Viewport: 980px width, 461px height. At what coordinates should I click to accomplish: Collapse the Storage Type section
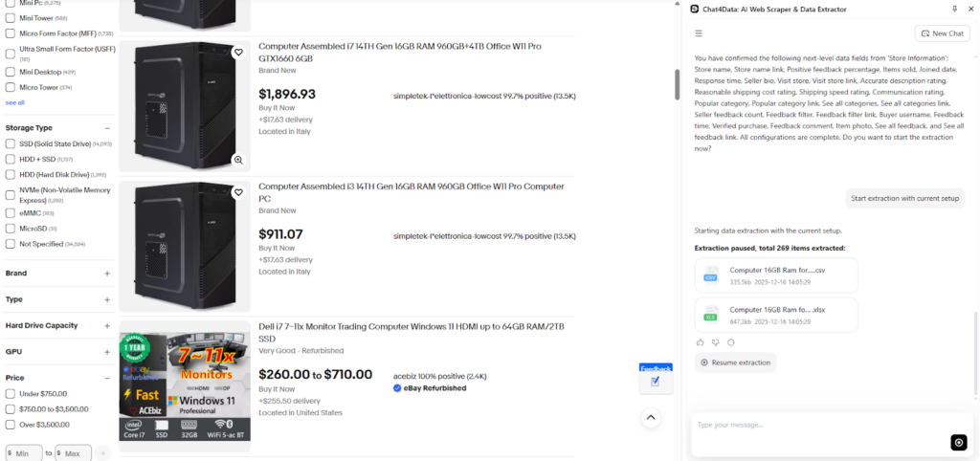point(107,128)
